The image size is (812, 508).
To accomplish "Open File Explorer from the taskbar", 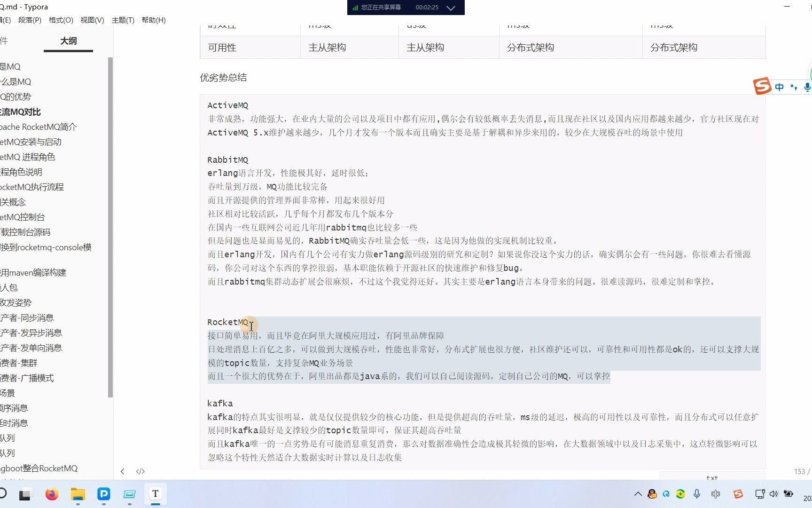I will (78, 494).
